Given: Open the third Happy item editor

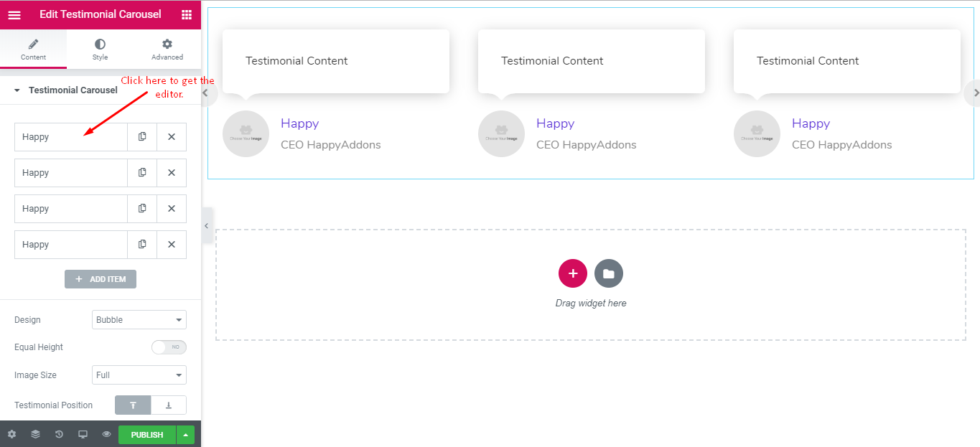Looking at the screenshot, I should pos(71,209).
